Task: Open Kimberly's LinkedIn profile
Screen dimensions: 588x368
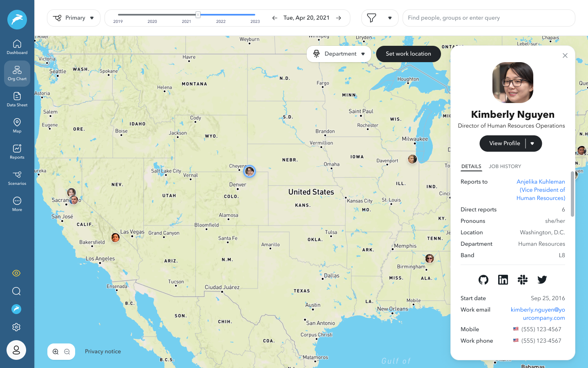Action: 503,280
